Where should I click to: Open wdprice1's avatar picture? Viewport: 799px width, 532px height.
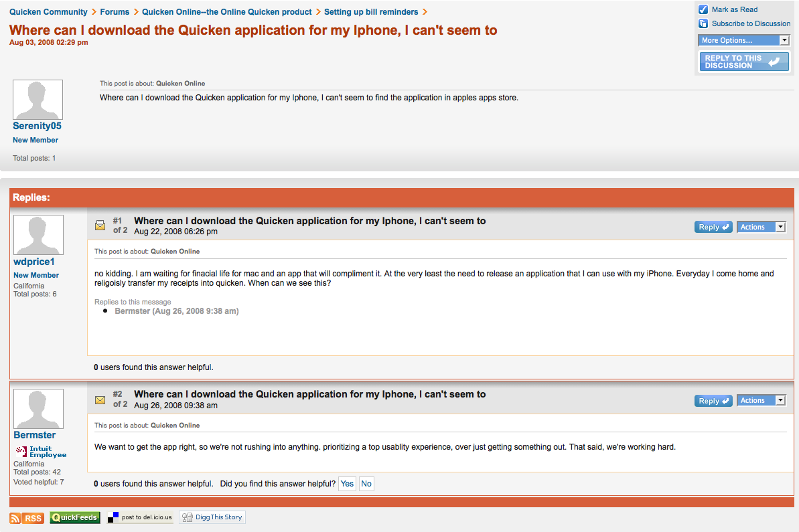tap(38, 235)
